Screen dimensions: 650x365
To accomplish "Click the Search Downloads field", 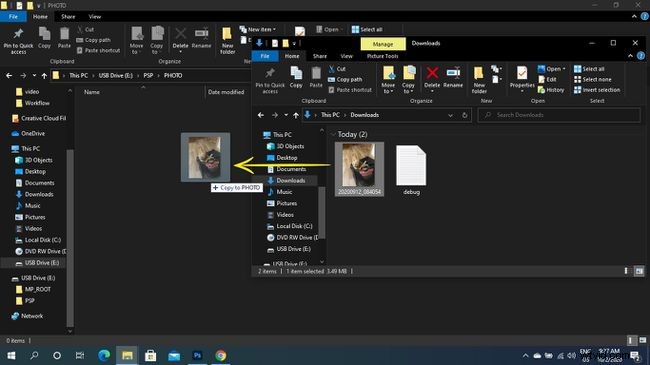I will (559, 115).
